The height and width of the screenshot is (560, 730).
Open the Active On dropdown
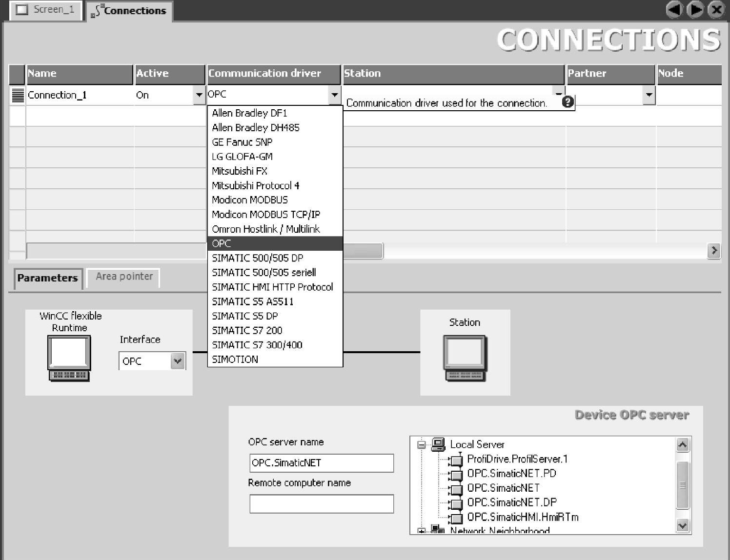pyautogui.click(x=199, y=95)
